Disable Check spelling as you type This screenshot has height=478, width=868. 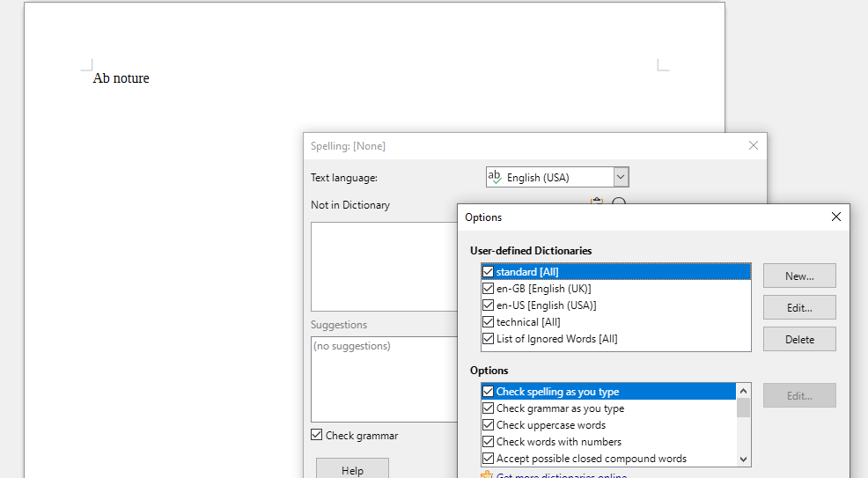pyautogui.click(x=488, y=392)
